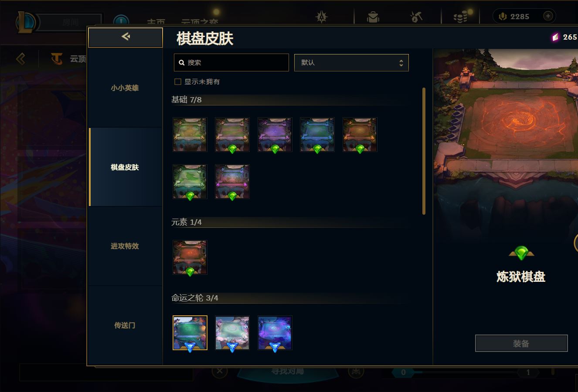Select the purple board in 基础 first row
Viewport: 578px width, 392px height.
[x=275, y=135]
